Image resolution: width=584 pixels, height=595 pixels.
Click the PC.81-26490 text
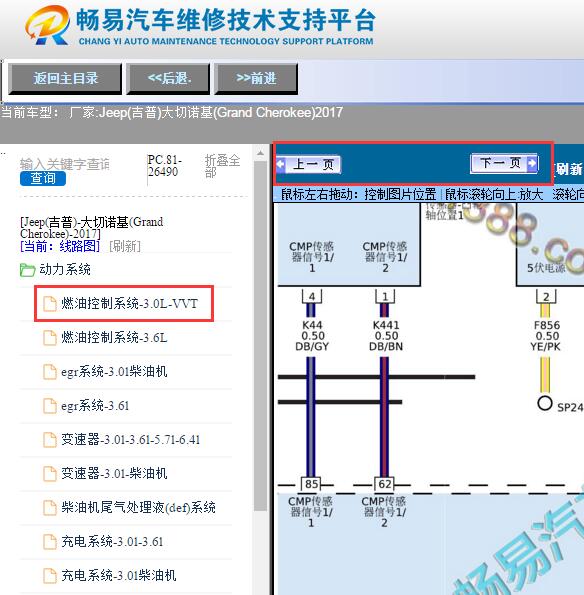(x=164, y=166)
